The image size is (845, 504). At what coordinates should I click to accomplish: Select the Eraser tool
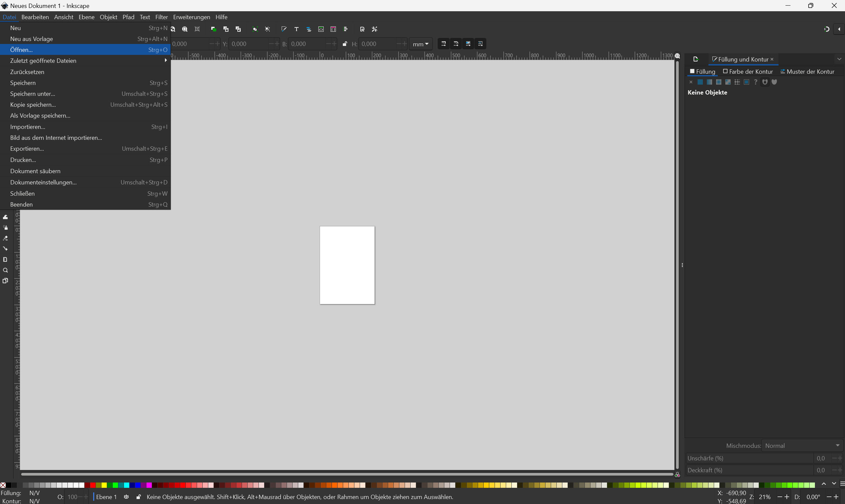click(x=5, y=238)
